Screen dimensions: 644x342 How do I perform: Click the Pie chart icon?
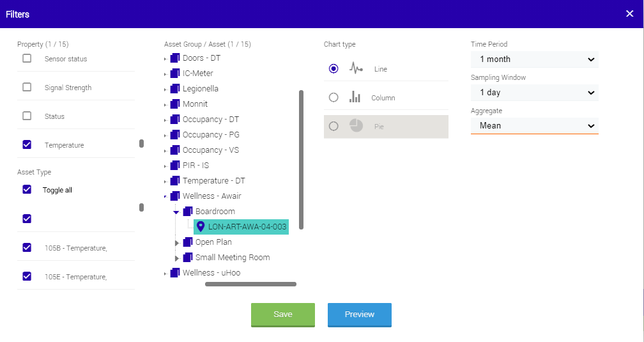[x=356, y=125]
